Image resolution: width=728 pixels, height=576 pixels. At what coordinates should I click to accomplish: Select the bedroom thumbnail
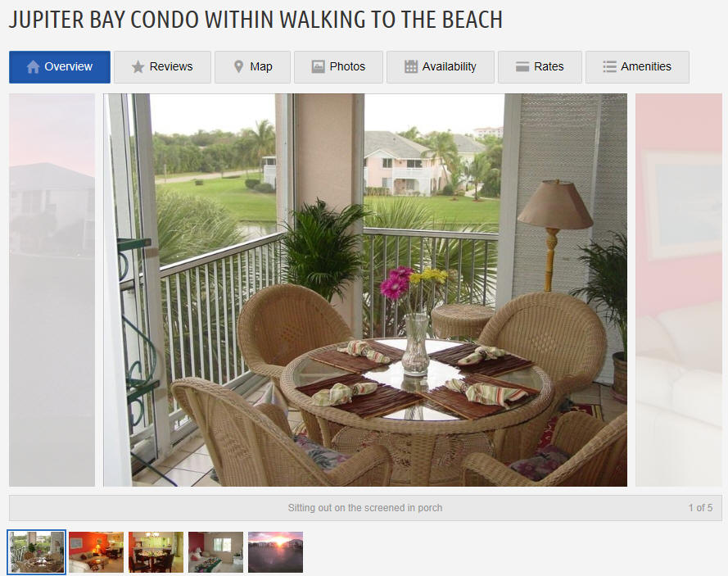(x=215, y=552)
